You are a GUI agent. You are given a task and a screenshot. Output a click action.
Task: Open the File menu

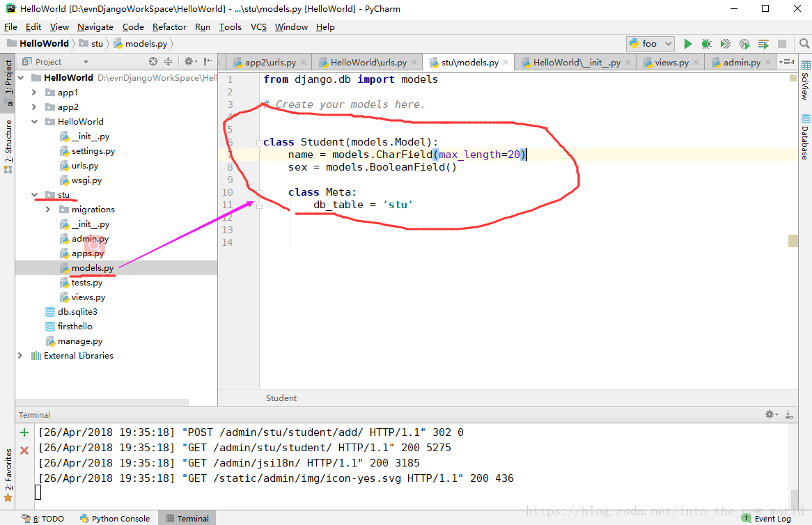tap(10, 27)
